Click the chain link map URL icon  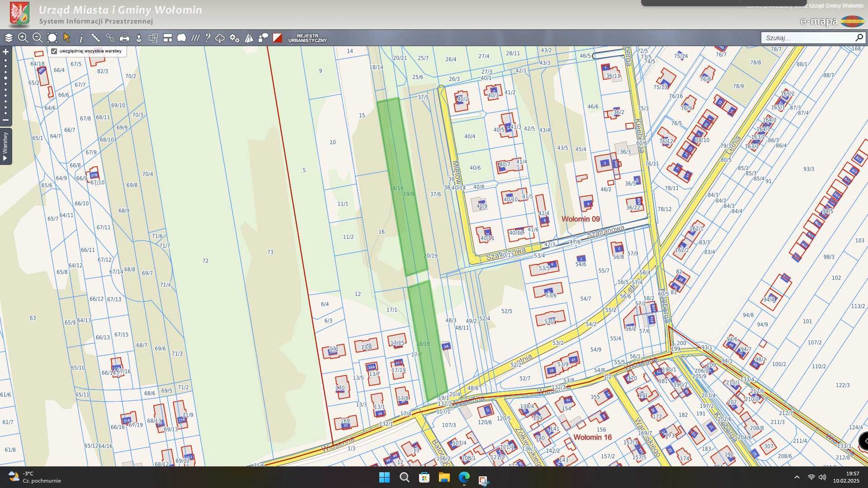click(x=110, y=38)
